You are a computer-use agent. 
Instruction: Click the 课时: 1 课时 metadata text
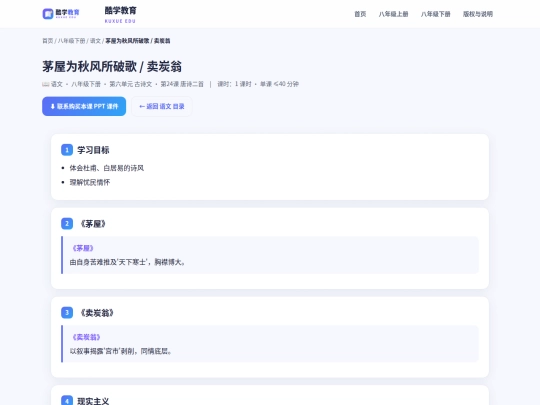tap(234, 84)
